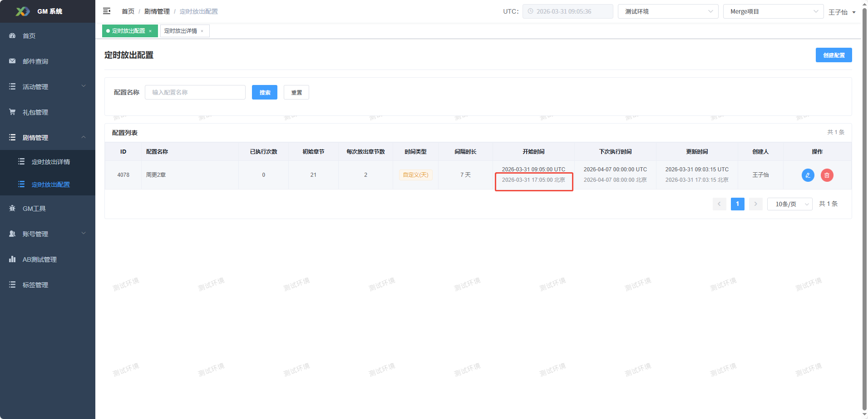Click the 搜索 button

pos(265,92)
